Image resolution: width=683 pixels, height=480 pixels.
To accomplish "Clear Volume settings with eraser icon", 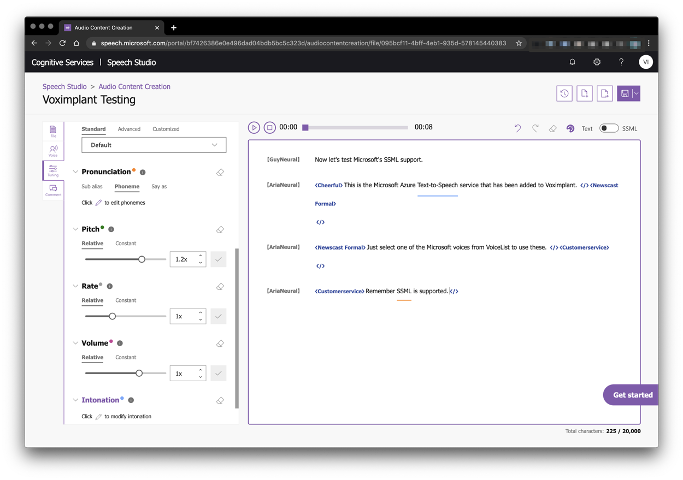I will pyautogui.click(x=220, y=344).
